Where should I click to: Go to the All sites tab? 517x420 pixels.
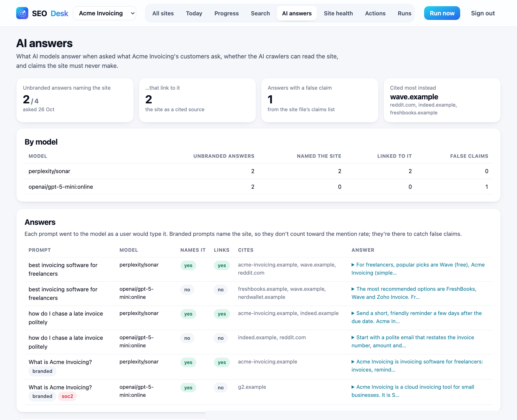[x=163, y=13]
